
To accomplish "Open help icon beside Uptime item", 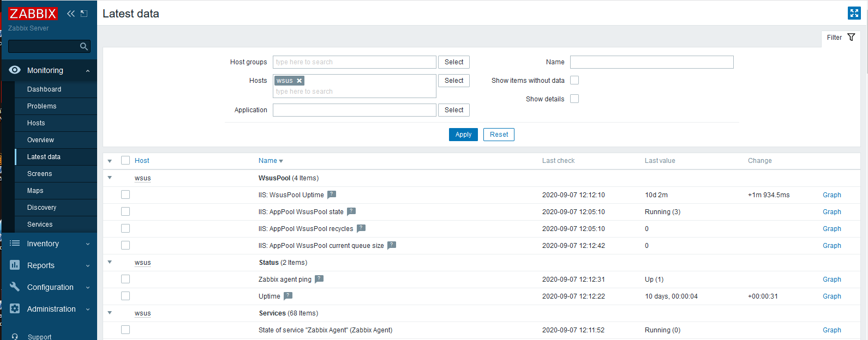I will tap(288, 296).
